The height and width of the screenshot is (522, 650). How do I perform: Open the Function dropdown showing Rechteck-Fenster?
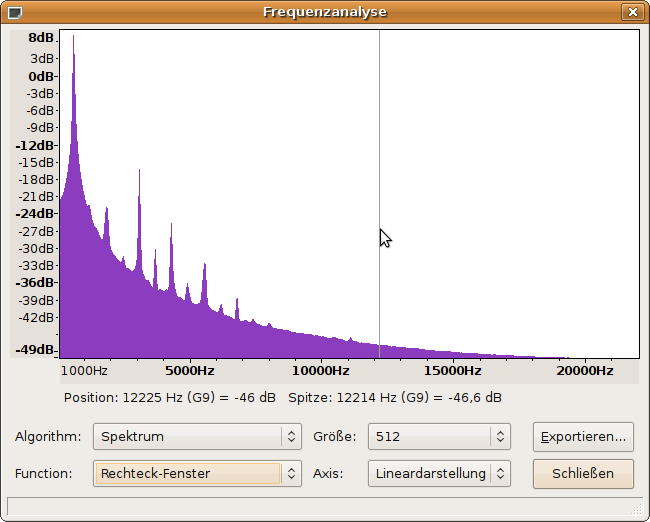click(x=197, y=473)
